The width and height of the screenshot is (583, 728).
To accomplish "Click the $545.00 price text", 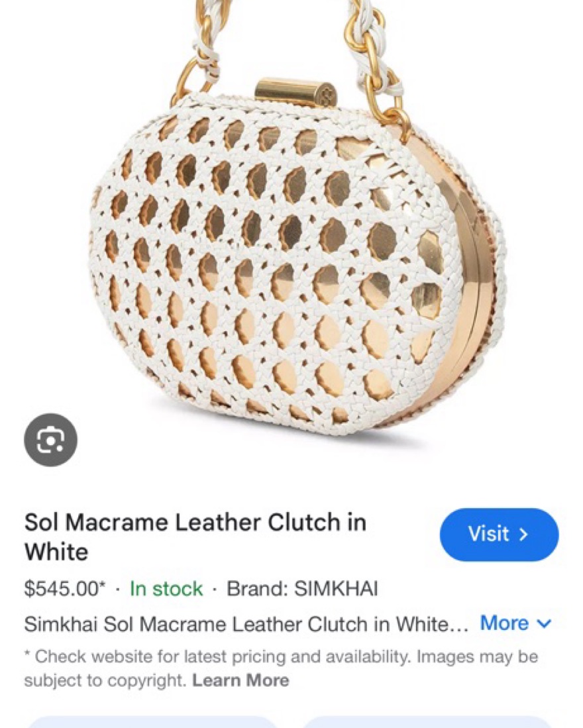I will [x=64, y=589].
